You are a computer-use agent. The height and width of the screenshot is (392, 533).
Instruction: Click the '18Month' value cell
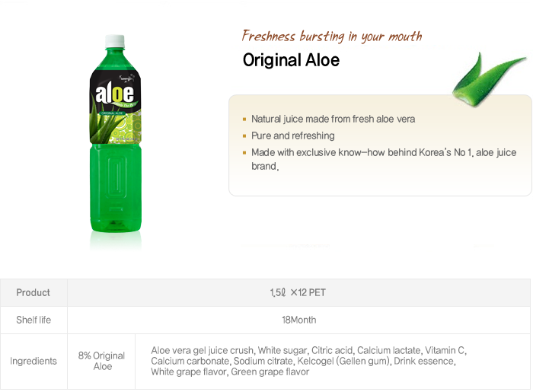(x=298, y=320)
